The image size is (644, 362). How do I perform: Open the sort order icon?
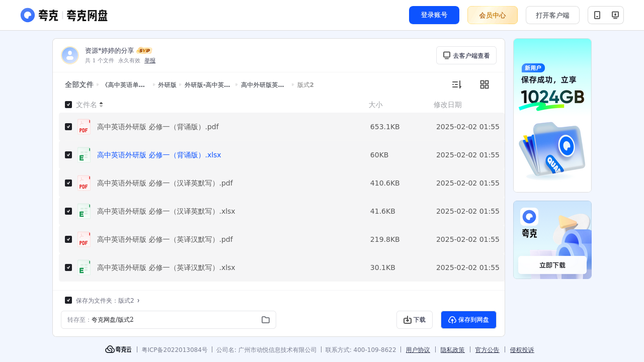point(456,84)
